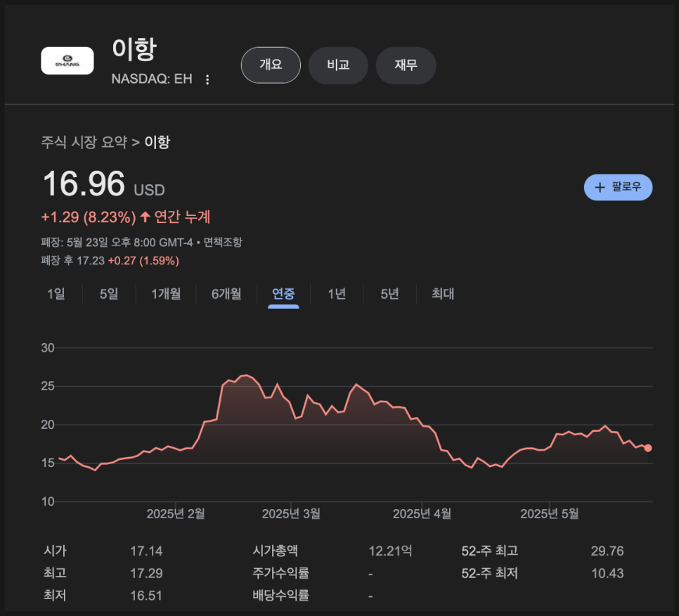The image size is (679, 616).
Task: Switch chart range to 최대
Action: point(443,294)
